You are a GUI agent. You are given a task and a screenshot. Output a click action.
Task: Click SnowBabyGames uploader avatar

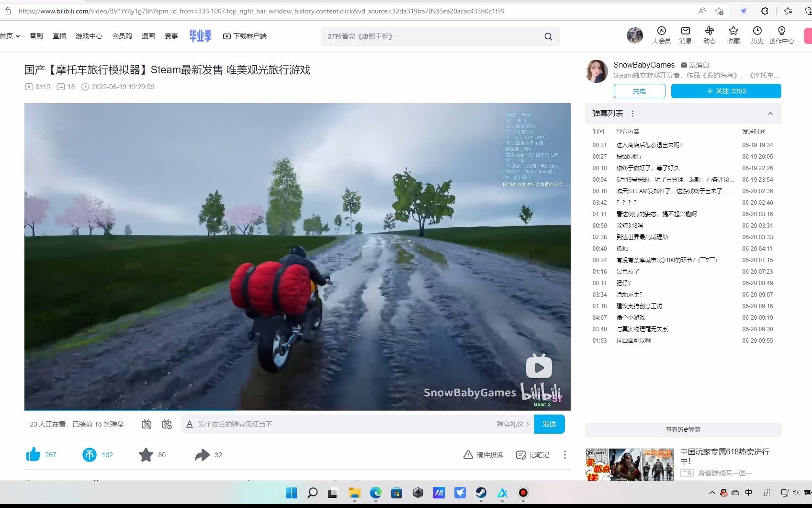pos(597,71)
